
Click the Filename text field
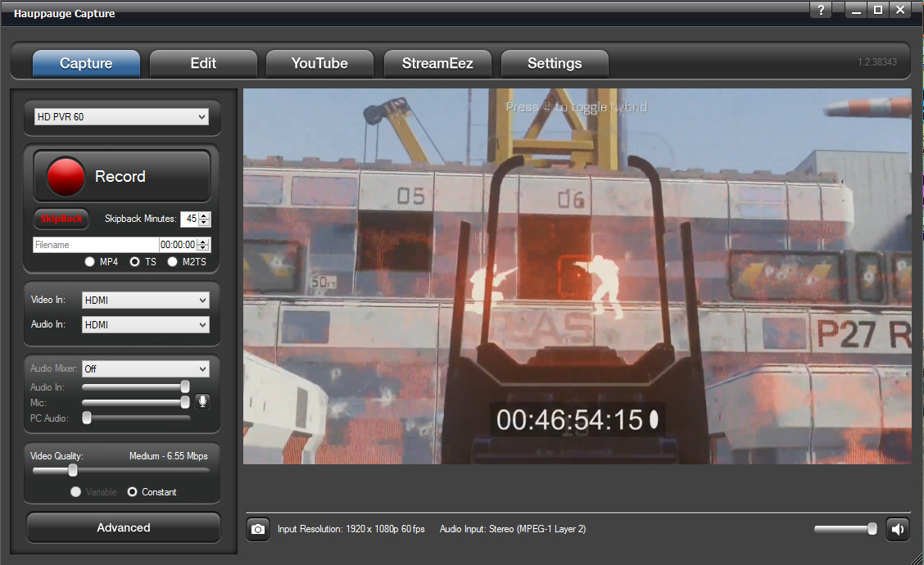95,245
